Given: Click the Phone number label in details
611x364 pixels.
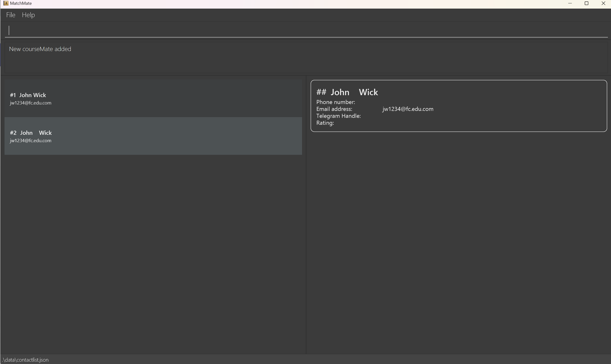Looking at the screenshot, I should tap(335, 102).
